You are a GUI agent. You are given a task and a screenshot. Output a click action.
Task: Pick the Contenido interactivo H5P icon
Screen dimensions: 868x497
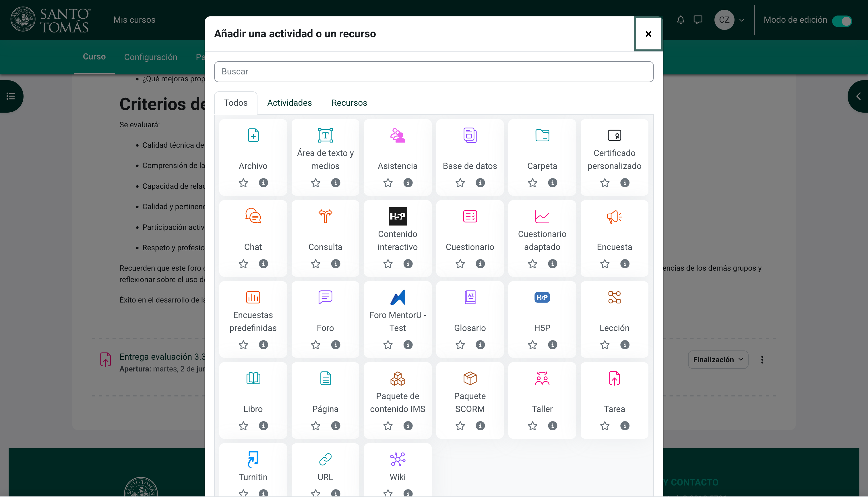(x=398, y=216)
